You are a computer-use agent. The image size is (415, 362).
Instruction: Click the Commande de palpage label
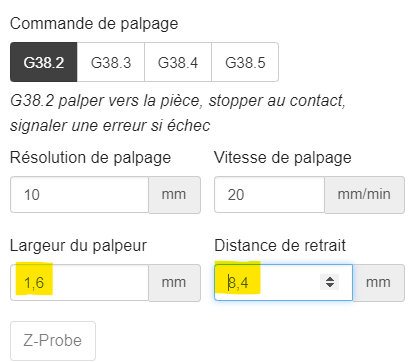(x=94, y=24)
